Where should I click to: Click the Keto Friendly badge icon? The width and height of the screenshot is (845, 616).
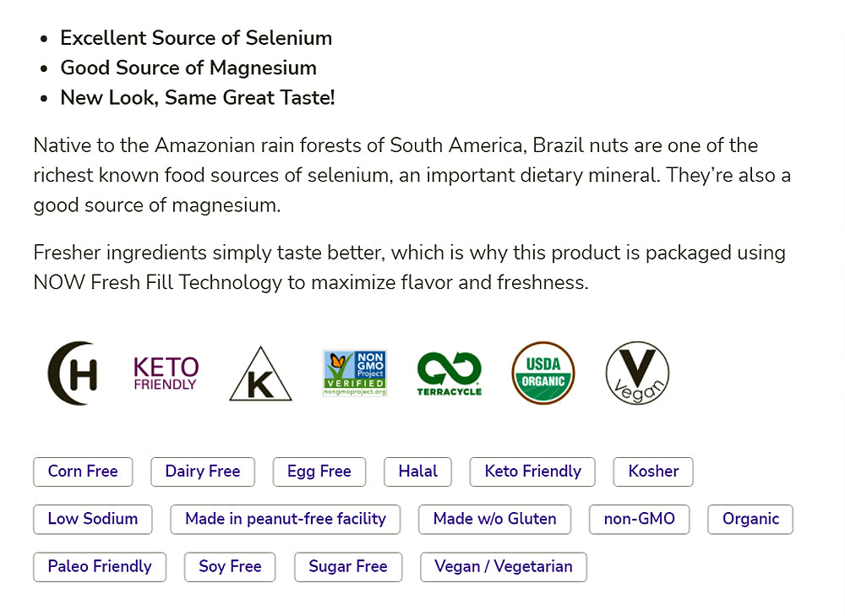(166, 373)
